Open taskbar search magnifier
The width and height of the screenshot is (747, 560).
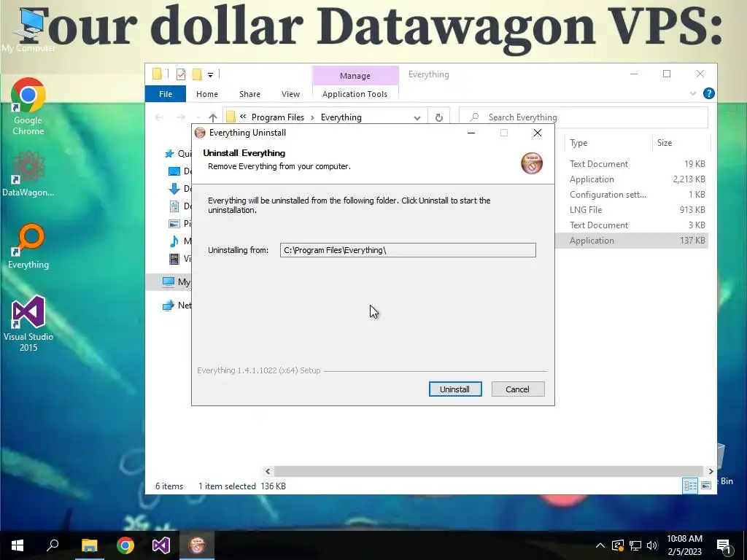coord(53,545)
